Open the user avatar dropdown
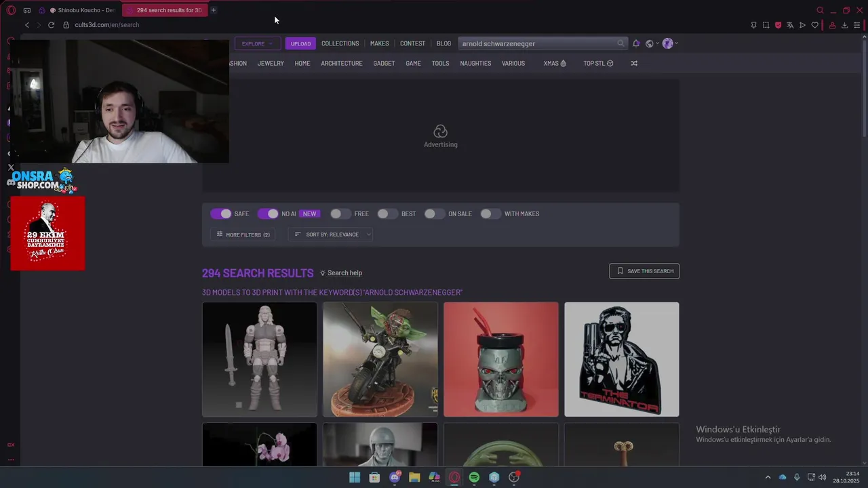The width and height of the screenshot is (868, 488). 670,43
